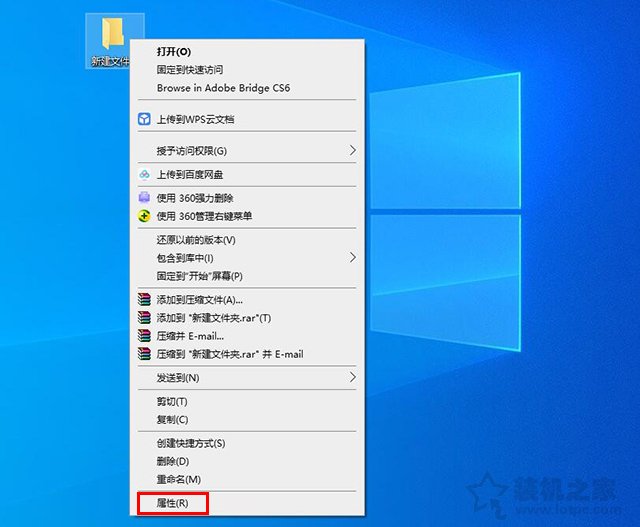
Task: Click the 360 right-click menu manager icon
Action: (144, 216)
